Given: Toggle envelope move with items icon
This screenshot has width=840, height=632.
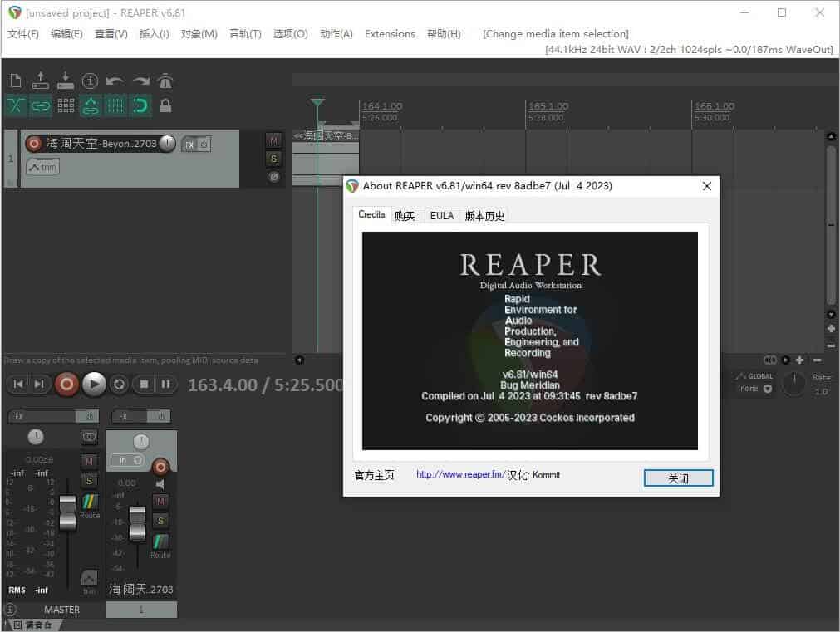Looking at the screenshot, I should [x=91, y=105].
